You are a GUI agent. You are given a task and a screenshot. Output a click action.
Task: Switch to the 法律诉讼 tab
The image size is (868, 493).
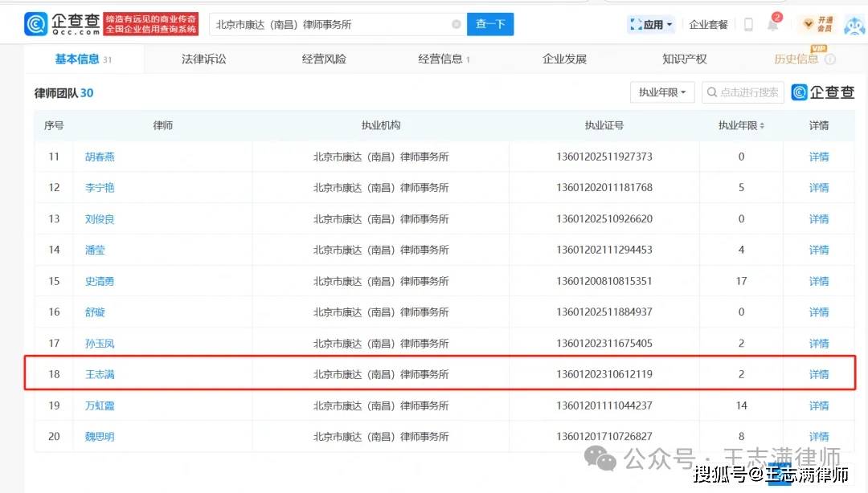[204, 59]
